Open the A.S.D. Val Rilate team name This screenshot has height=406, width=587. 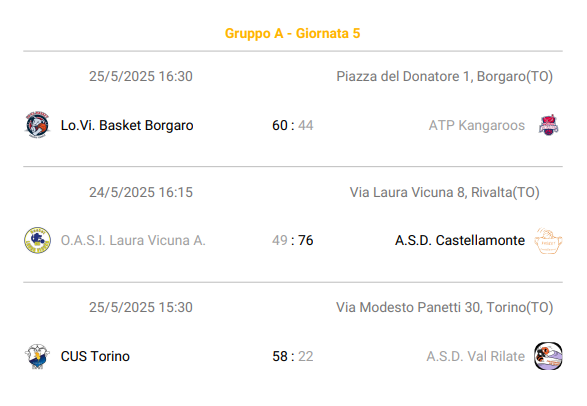coord(475,356)
